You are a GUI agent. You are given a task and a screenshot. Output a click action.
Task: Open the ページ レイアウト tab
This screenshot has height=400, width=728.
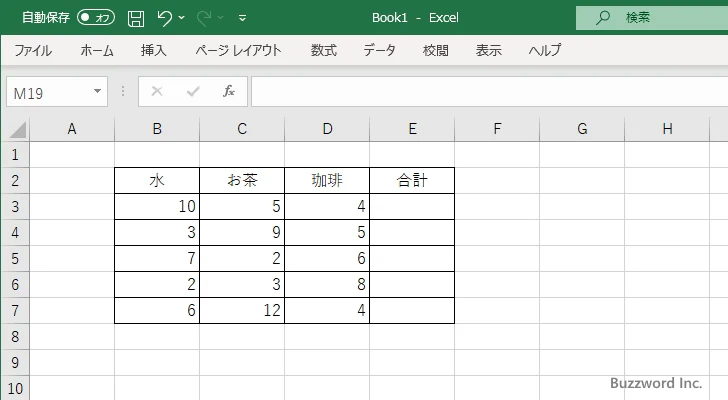click(x=238, y=50)
